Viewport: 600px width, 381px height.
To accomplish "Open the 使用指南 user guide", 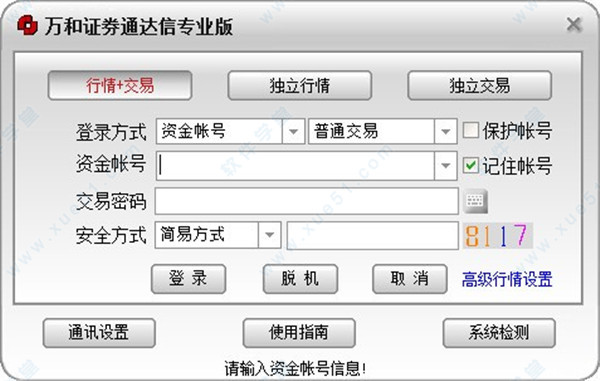I will 299,333.
